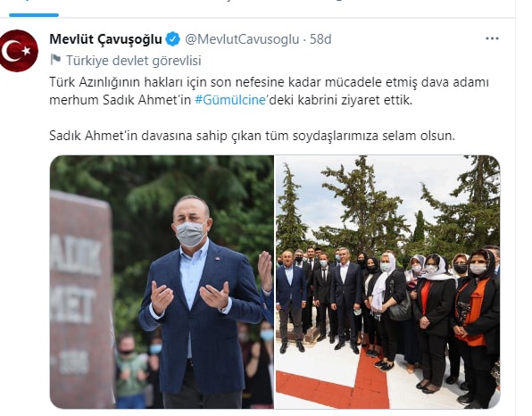532x416 pixels.
Task: Click the Türkiye devlet görevlisi label
Action: 134,61
